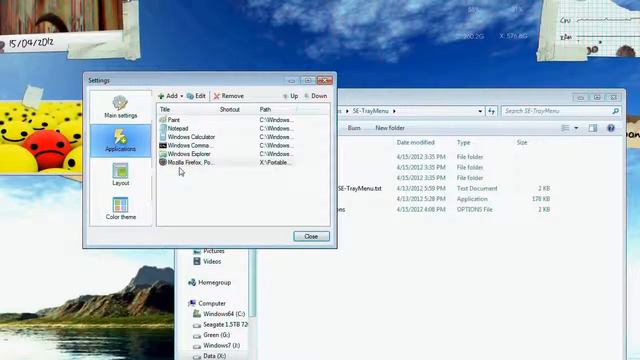Image resolution: width=640 pixels, height=360 pixels.
Task: Sort by Date modified column
Action: point(416,142)
